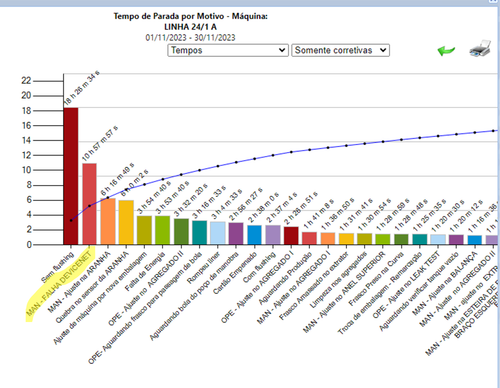Click the 'Rompeu liner' axis label
Viewport: 500px width, 388px height.
[203, 268]
